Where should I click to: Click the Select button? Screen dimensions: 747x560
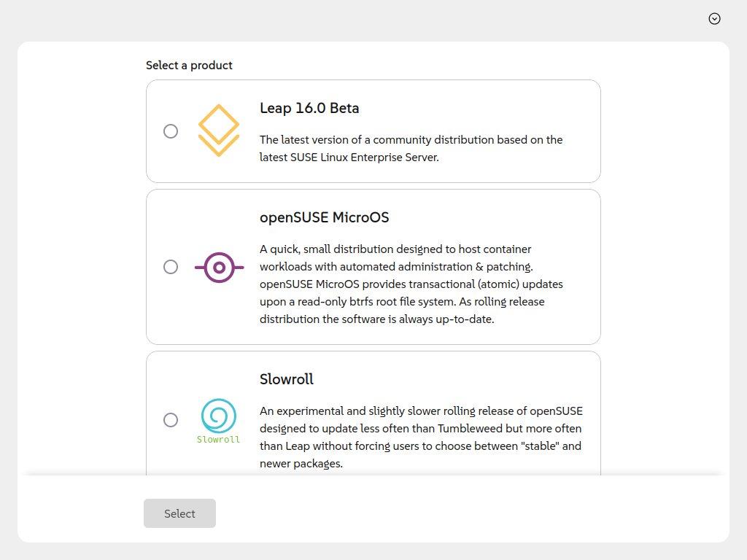coord(179,513)
